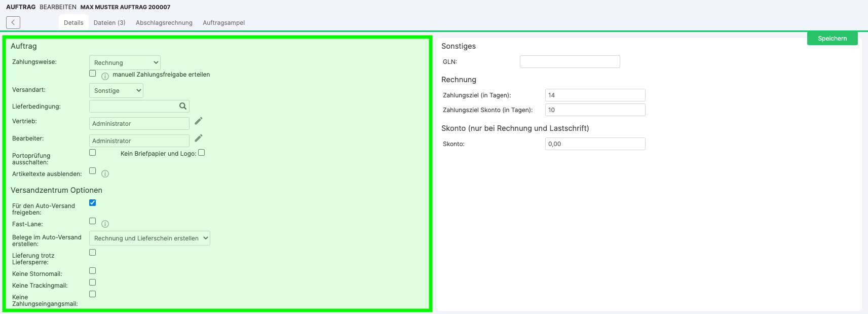Viewport: 868px width, 314px height.
Task: Open Belege im Auto-Versand erstellen dropdown
Action: click(149, 238)
